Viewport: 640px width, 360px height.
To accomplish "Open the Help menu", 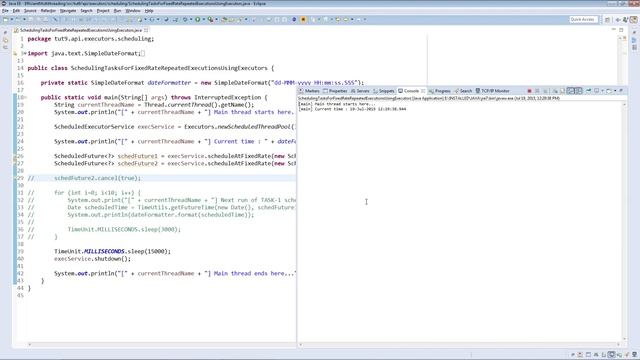I will point(149,11).
